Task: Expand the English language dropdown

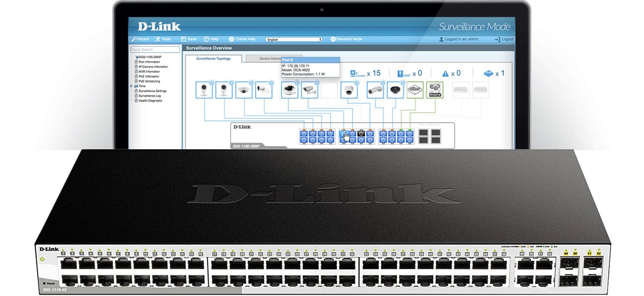Action: coord(294,39)
